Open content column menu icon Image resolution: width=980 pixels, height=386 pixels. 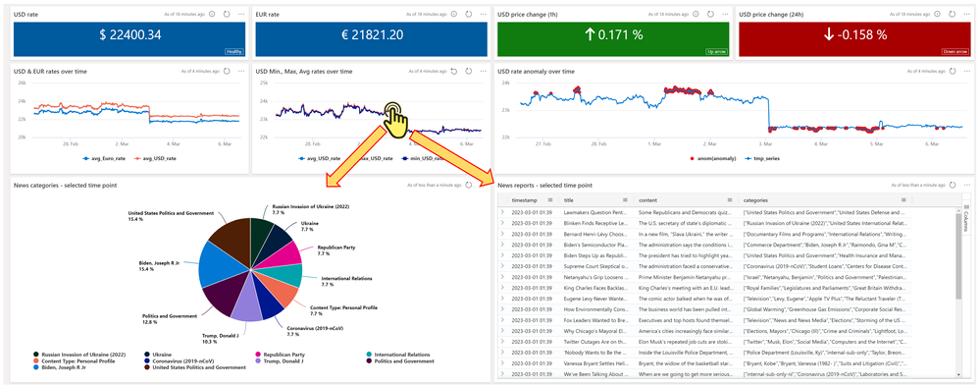point(731,200)
